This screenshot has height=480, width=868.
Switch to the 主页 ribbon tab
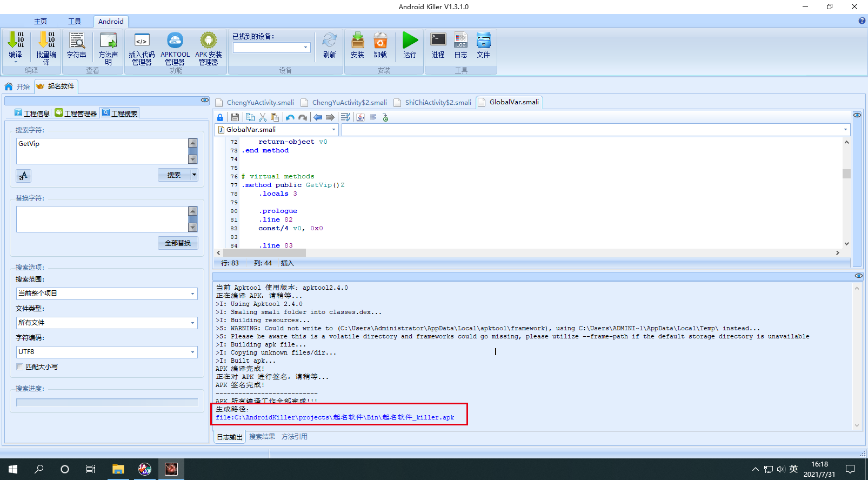tap(41, 22)
